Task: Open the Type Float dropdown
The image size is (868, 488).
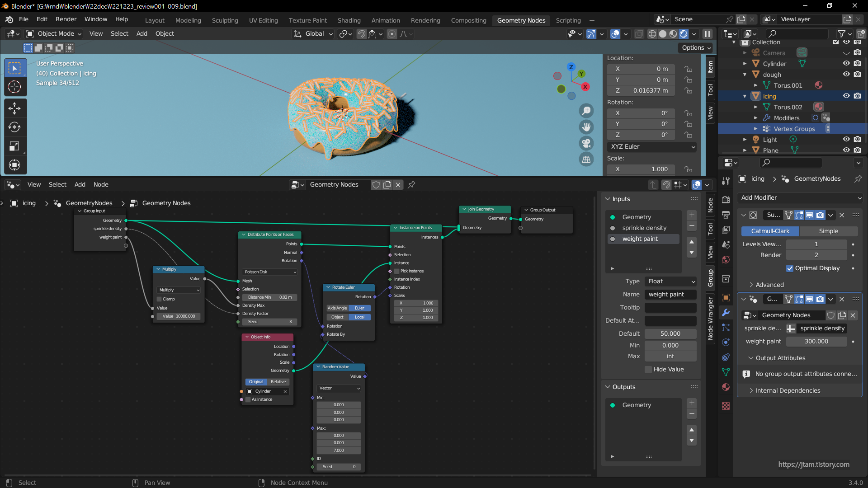Action: click(x=670, y=282)
